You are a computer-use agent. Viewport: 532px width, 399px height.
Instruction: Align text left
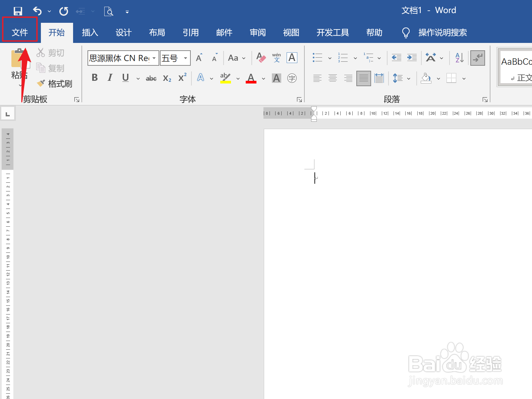click(317, 78)
